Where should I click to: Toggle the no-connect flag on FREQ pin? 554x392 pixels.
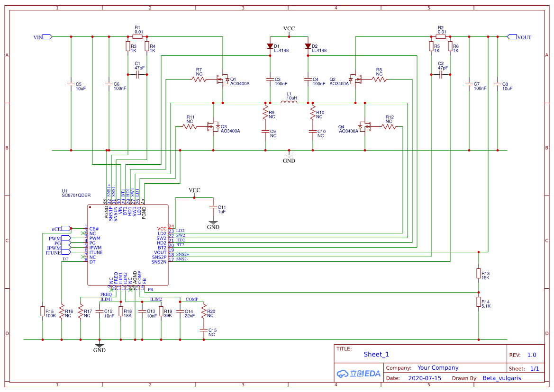click(111, 290)
